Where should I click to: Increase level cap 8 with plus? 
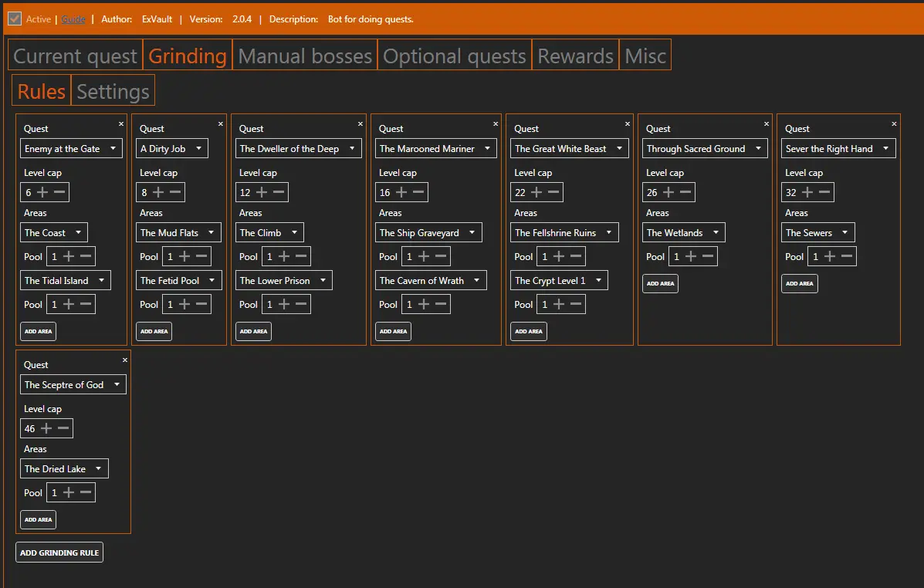[x=158, y=192]
